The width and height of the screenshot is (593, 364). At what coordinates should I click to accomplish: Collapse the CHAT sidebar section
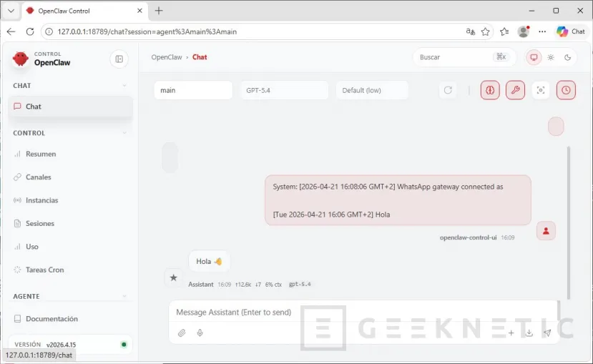[124, 85]
